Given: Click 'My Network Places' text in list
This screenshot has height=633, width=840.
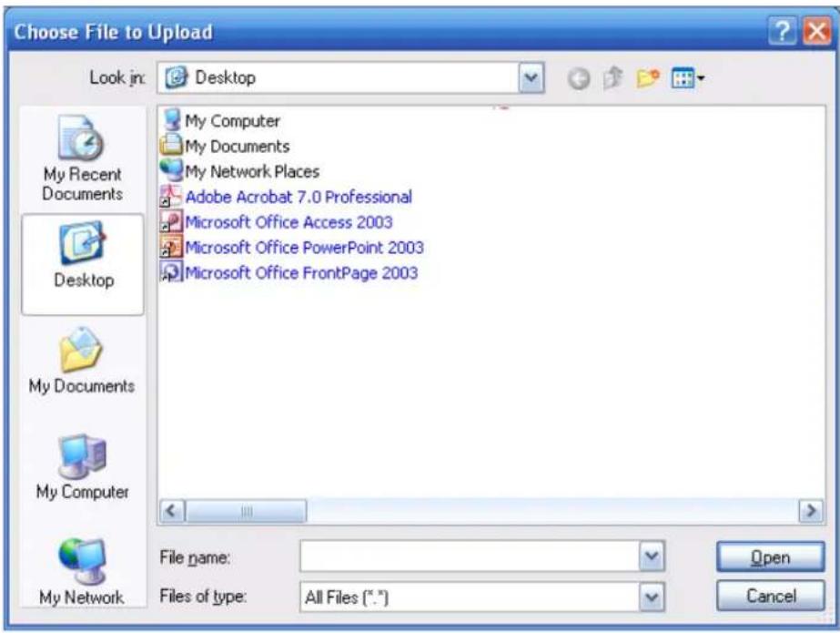Looking at the screenshot, I should [x=252, y=171].
